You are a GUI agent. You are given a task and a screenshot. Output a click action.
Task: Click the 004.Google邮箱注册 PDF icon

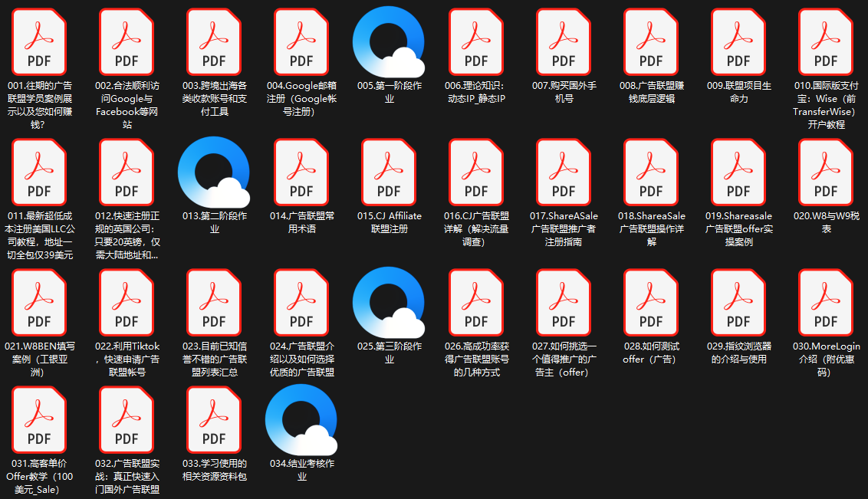(x=301, y=43)
